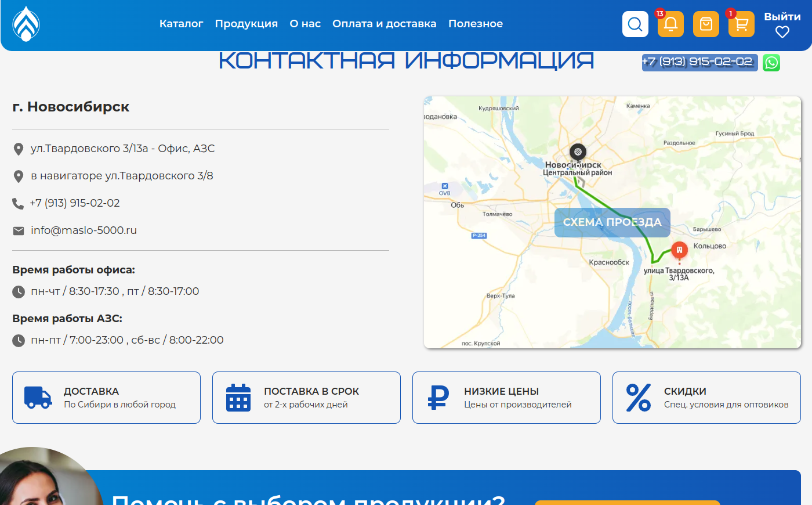This screenshot has width=812, height=505.
Task: Click Спец. условия для оптовиков text
Action: pos(726,405)
